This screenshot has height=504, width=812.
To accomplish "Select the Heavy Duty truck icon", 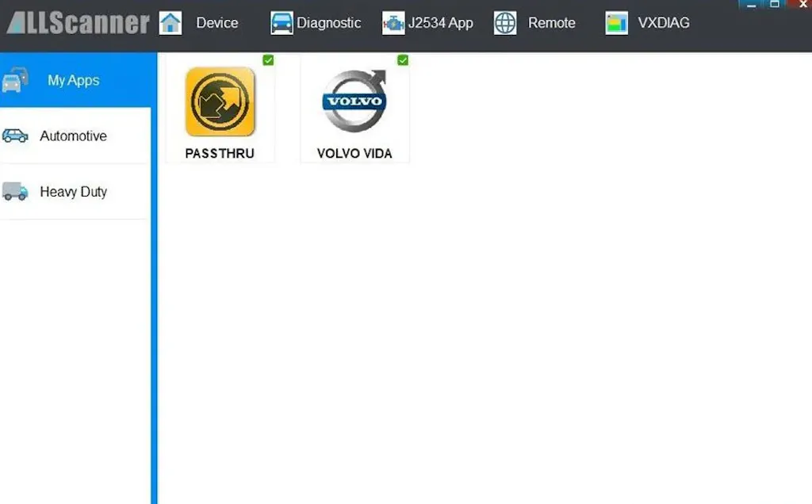I will point(15,192).
